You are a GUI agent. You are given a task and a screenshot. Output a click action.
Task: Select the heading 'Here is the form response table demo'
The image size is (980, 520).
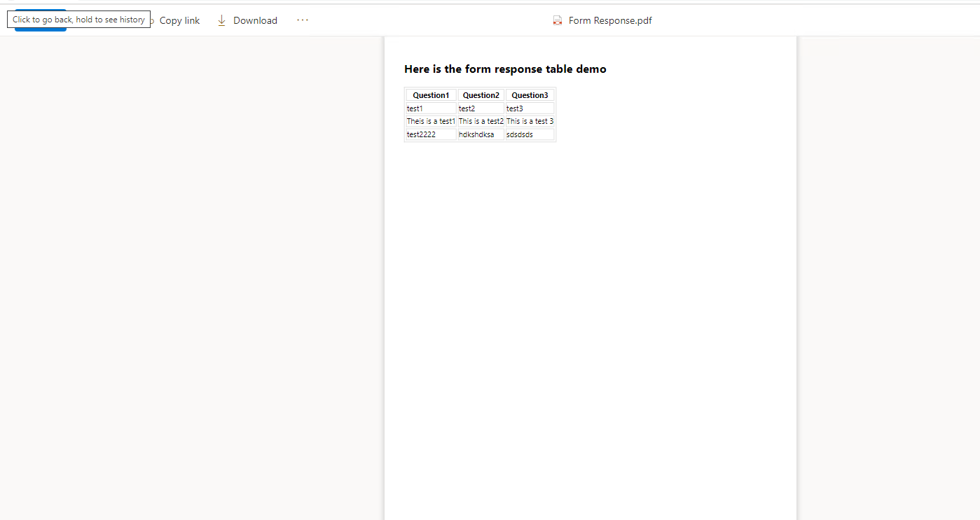(x=505, y=69)
